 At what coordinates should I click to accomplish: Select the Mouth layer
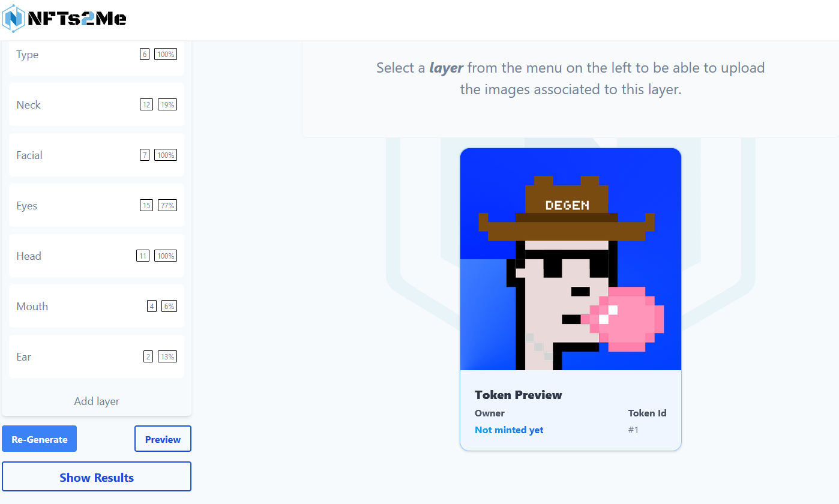[x=96, y=307]
